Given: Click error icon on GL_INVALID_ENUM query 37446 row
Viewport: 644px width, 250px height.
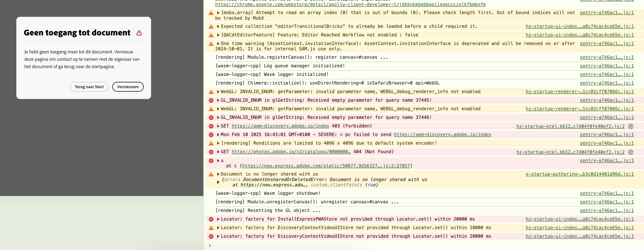Looking at the screenshot, I should pos(211,117).
